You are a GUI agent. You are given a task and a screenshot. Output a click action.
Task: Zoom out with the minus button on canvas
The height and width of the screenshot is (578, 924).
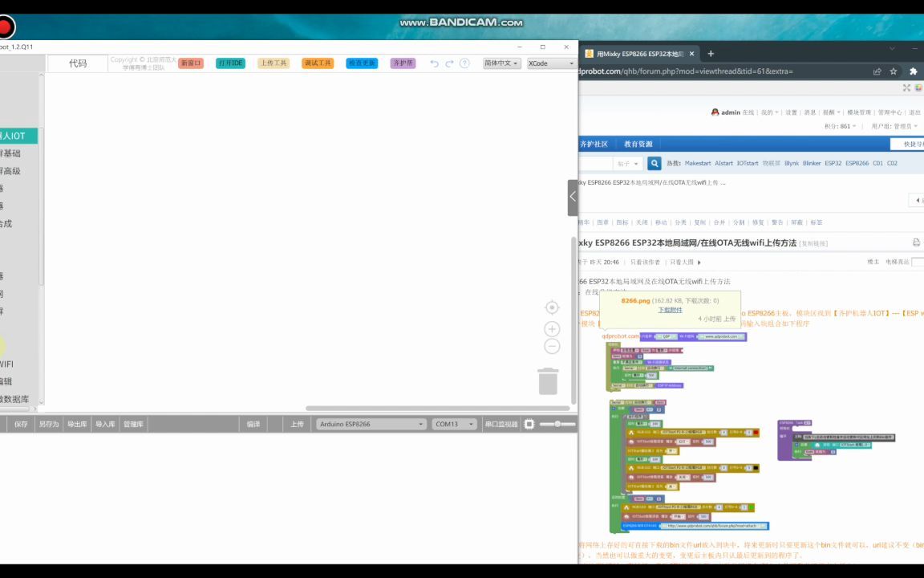(552, 345)
